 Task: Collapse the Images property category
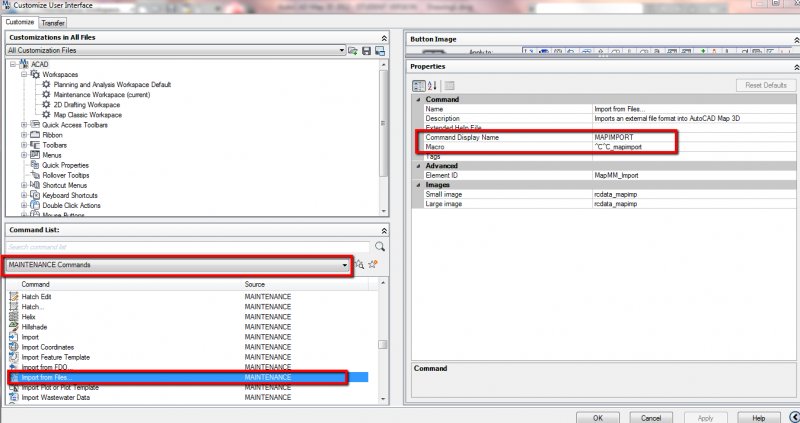(418, 185)
